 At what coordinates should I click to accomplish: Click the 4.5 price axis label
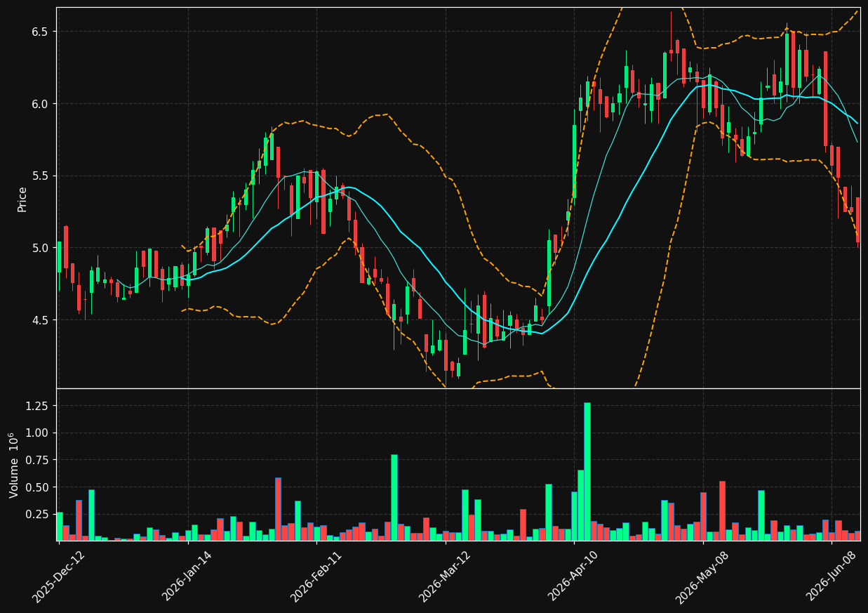click(x=39, y=319)
